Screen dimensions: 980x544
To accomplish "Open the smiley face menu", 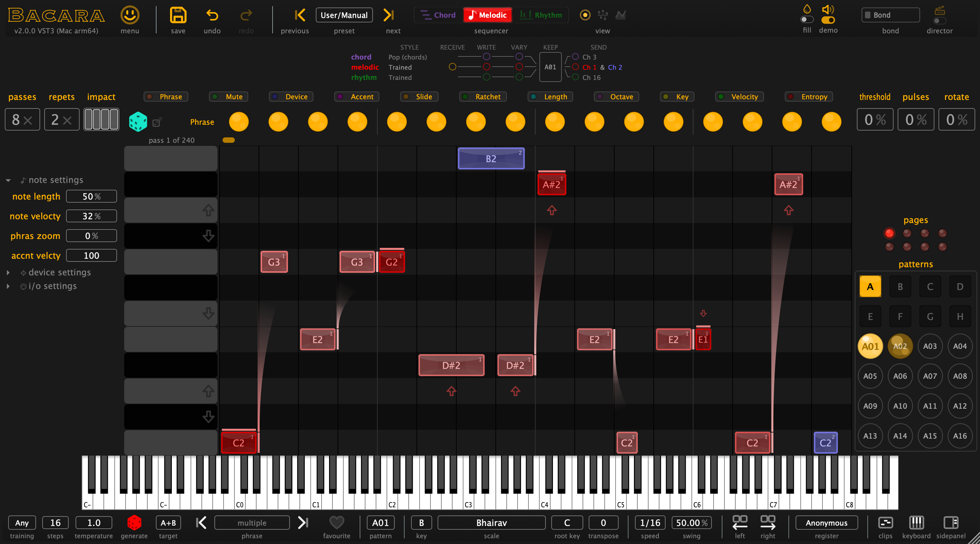I will 130,15.
